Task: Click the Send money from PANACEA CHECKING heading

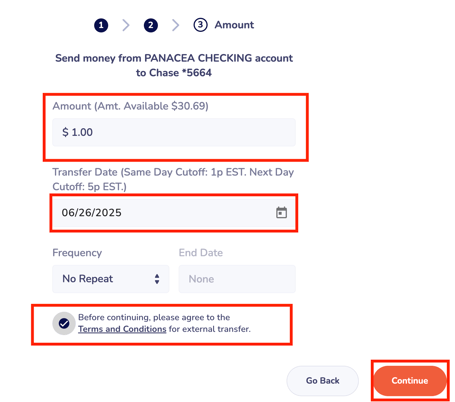Action: 174,65
